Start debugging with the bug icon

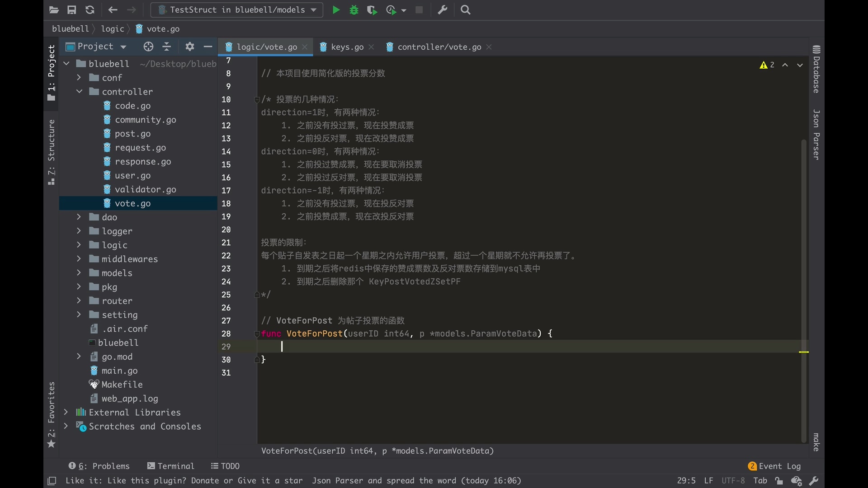tap(354, 10)
